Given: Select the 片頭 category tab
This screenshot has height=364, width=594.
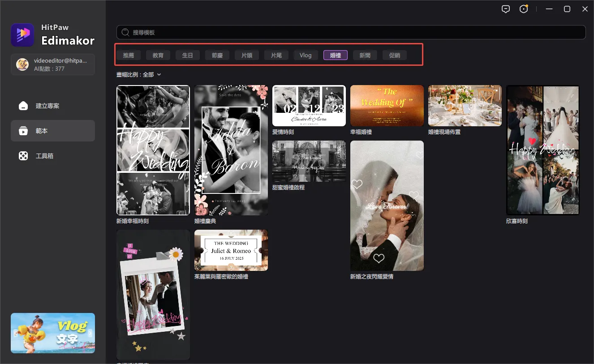Looking at the screenshot, I should (x=247, y=55).
